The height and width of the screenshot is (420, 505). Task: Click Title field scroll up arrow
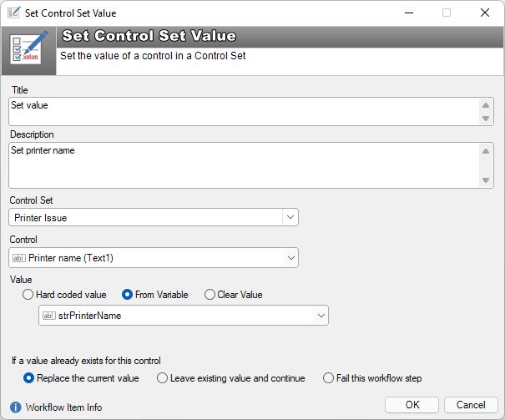click(486, 105)
